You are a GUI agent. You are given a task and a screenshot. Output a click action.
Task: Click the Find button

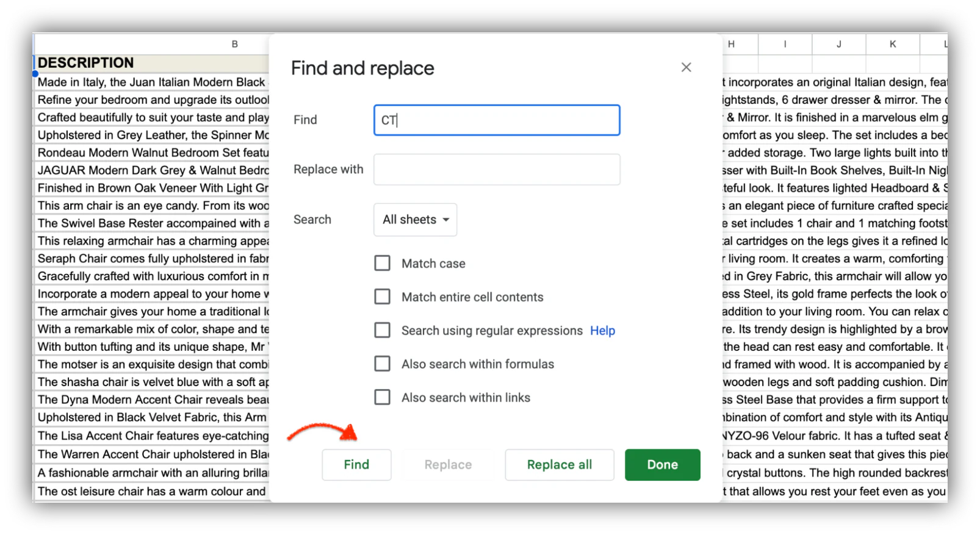356,465
